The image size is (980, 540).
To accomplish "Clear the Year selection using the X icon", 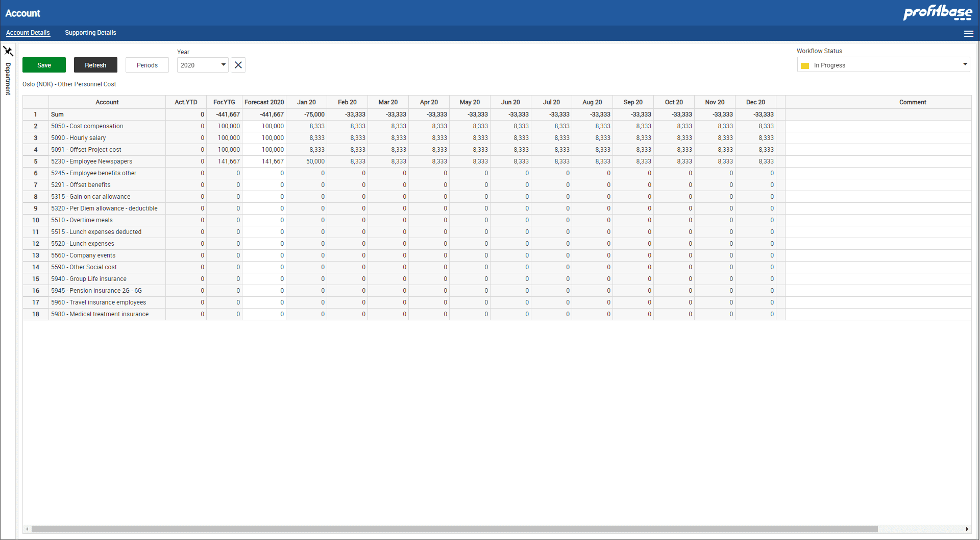I will click(x=238, y=65).
